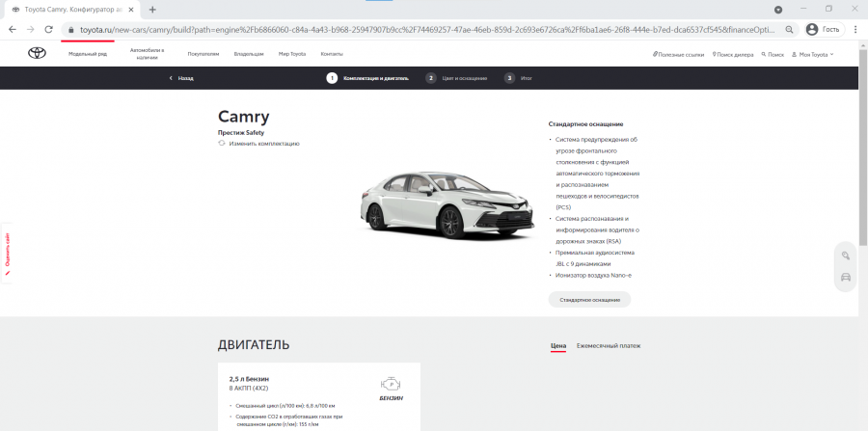Screen dimensions: 868x431
Task: Go back with the Назад link
Action: (181, 78)
